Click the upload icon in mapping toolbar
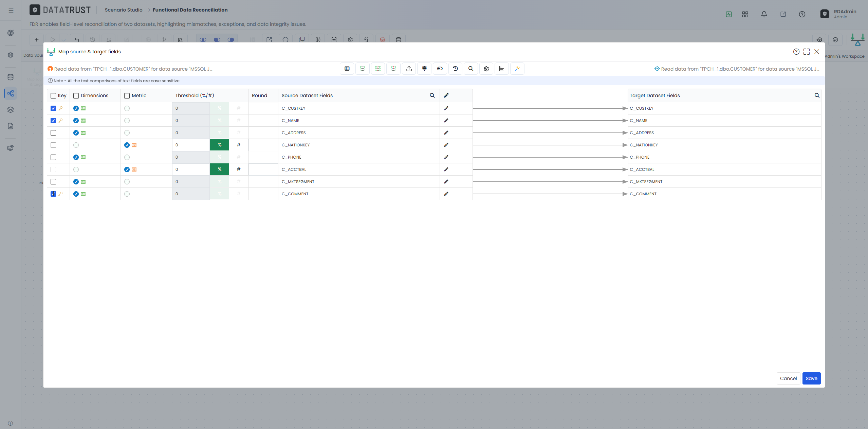Viewport: 868px width, 429px height. [409, 69]
